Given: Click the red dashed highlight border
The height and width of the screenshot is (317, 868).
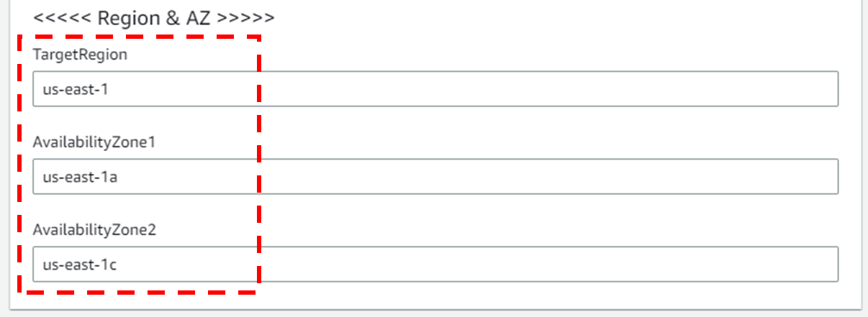Looking at the screenshot, I should [258, 144].
